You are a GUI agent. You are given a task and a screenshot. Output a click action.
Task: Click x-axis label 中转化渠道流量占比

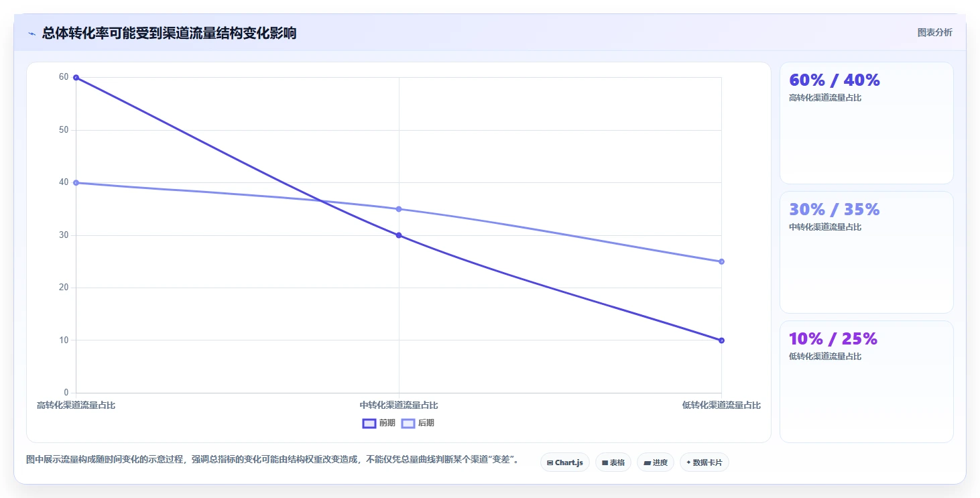click(399, 406)
